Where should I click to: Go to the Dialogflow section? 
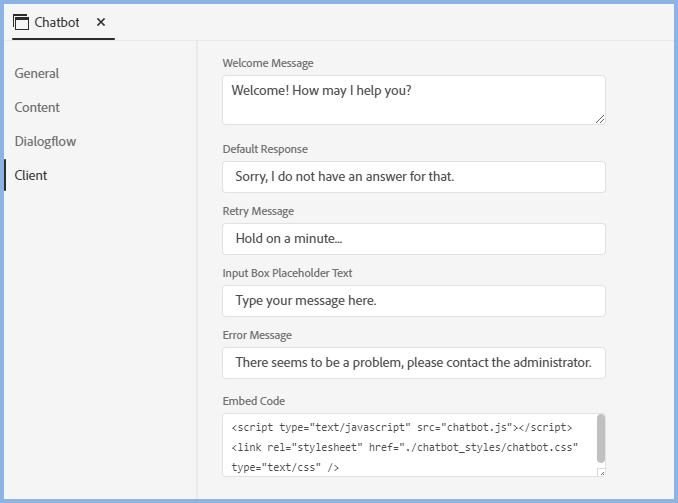coord(45,141)
